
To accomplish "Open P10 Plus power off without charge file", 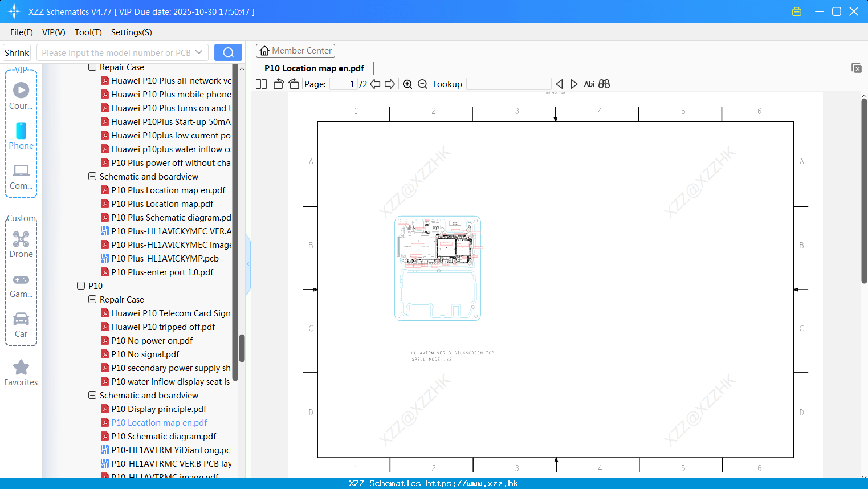I will [166, 163].
